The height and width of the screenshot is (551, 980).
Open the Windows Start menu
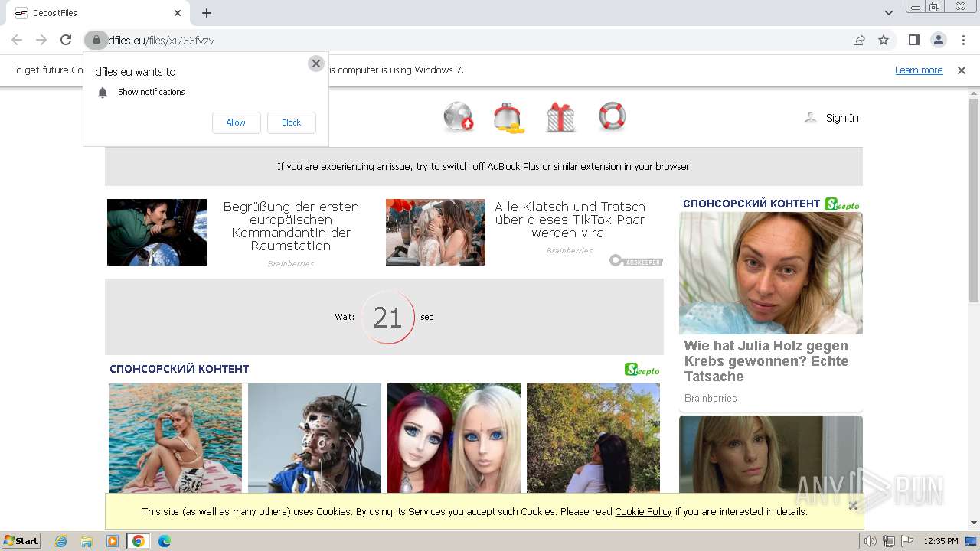point(21,541)
